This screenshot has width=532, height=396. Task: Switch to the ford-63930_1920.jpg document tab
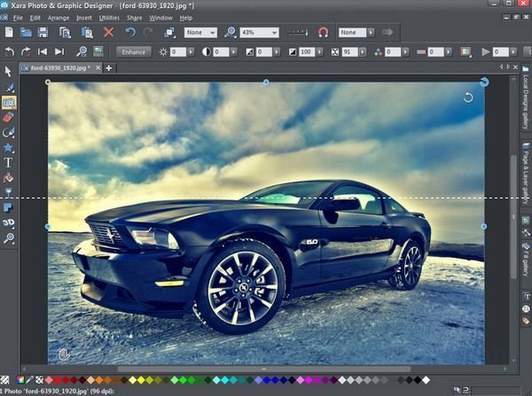(x=63, y=68)
